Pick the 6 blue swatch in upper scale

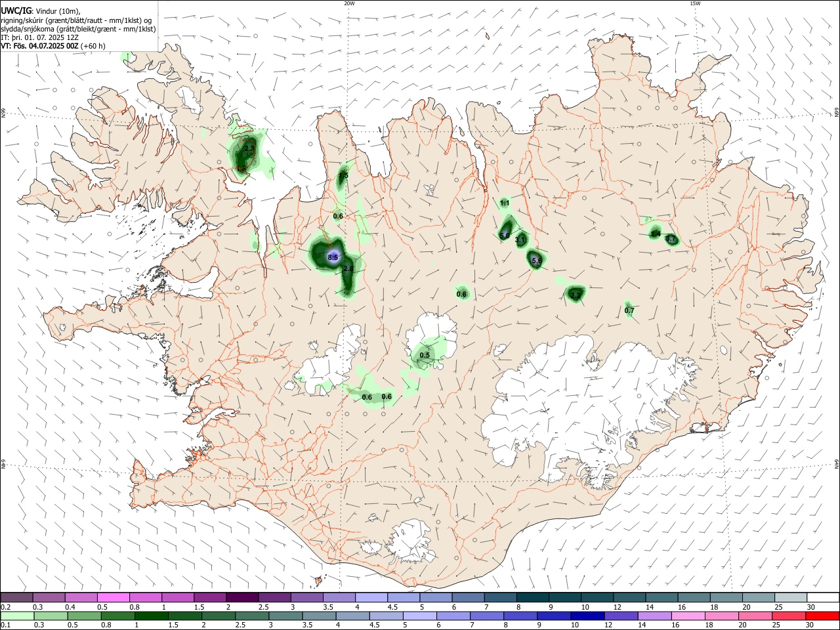[468, 598]
